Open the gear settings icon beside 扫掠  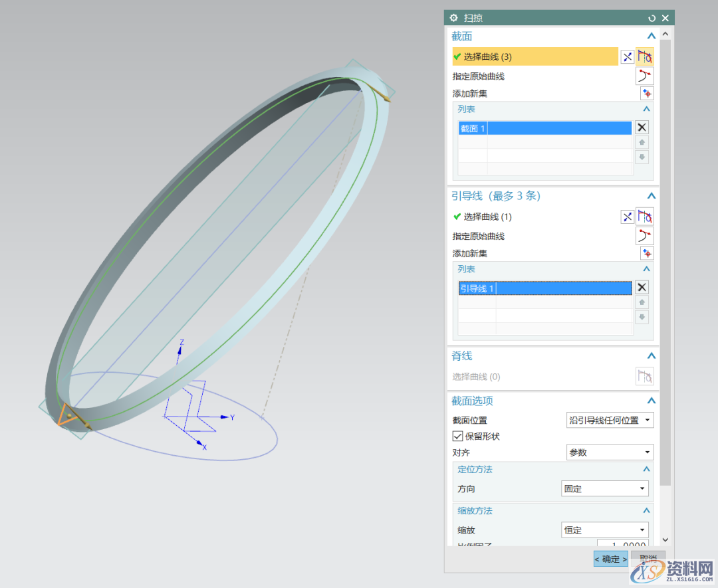point(454,19)
